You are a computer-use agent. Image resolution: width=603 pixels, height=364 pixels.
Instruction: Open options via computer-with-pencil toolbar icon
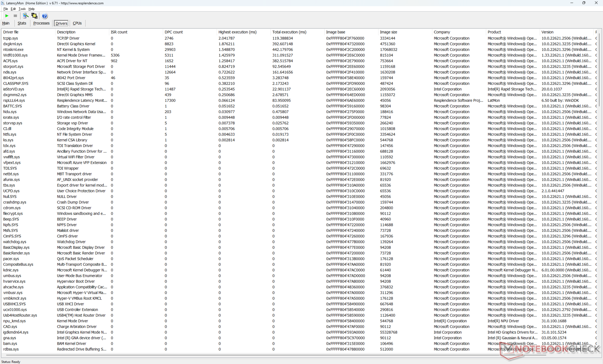[25, 16]
